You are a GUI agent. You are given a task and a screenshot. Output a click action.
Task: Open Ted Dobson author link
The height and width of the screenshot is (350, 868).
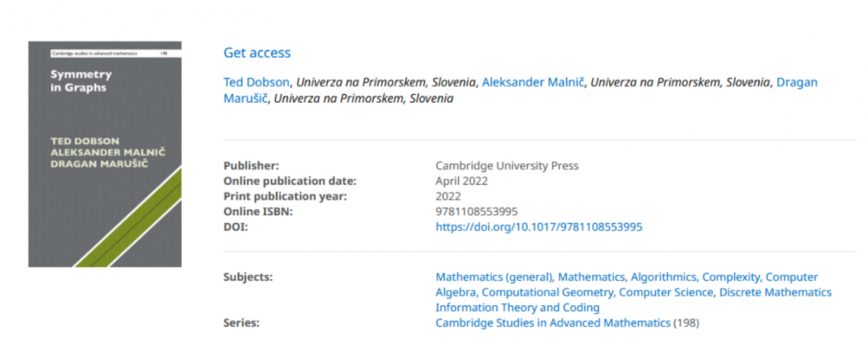pyautogui.click(x=256, y=82)
